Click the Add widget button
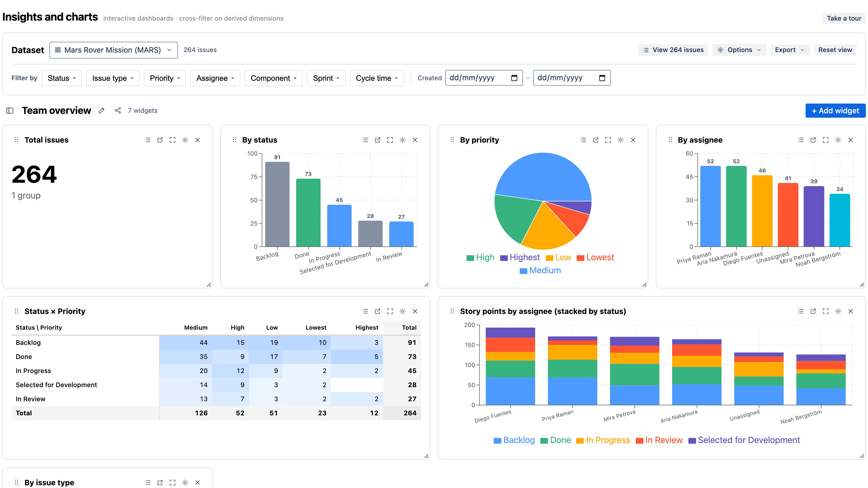The image size is (868, 488). point(835,110)
